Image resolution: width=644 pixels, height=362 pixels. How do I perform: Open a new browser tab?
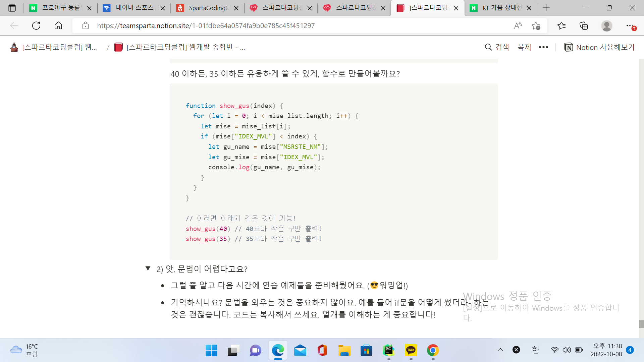pyautogui.click(x=546, y=8)
